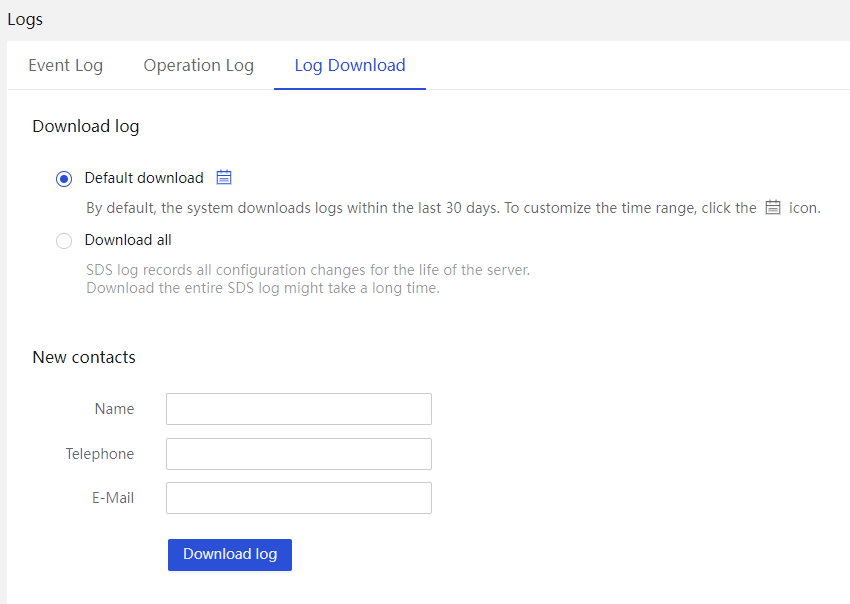
Task: Click the calendar icon in the hint sentence
Action: click(772, 208)
